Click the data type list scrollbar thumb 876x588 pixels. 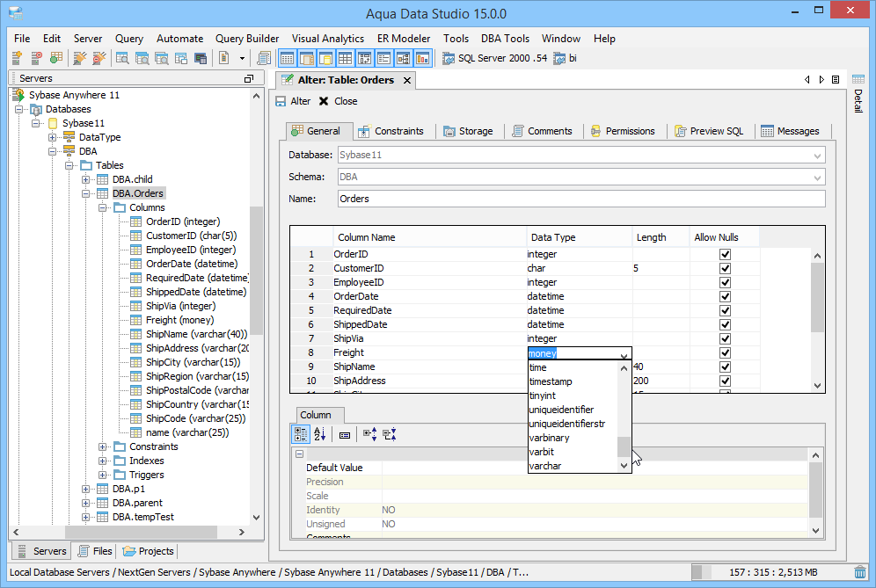(x=624, y=446)
